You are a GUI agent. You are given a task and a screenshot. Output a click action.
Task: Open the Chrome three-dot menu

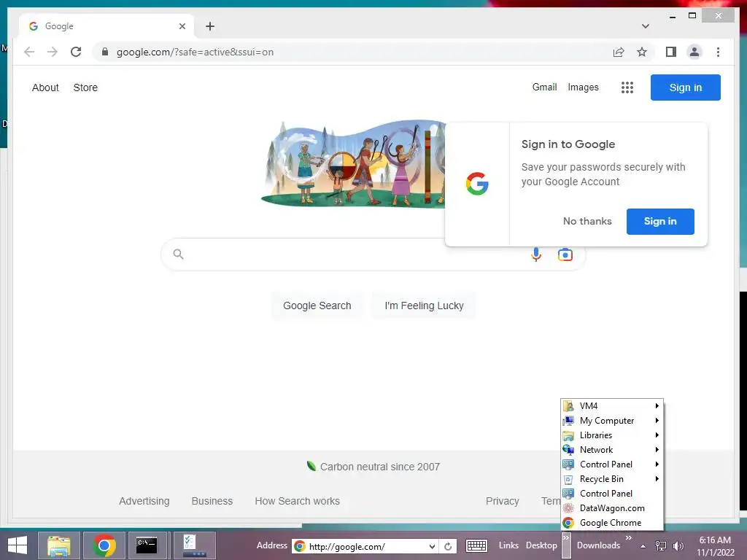pos(718,52)
